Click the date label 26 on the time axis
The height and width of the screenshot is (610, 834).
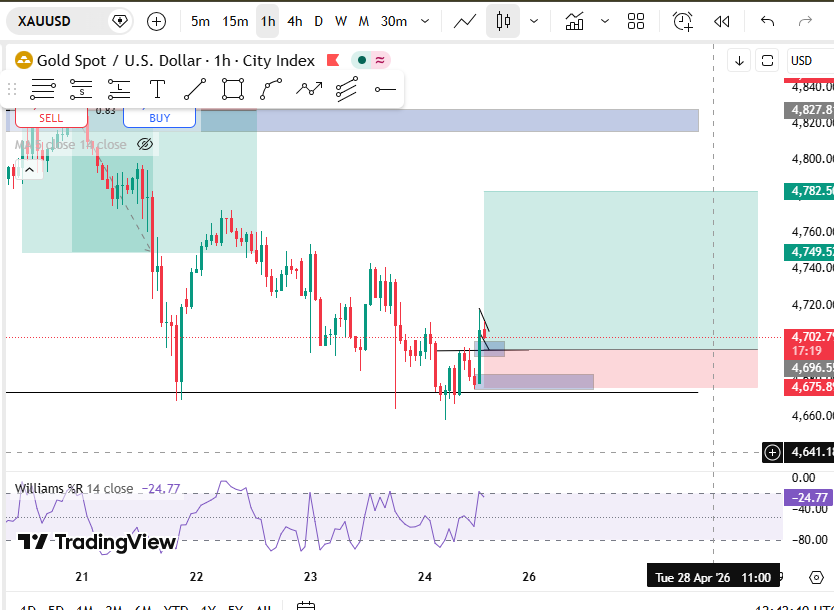tap(529, 577)
